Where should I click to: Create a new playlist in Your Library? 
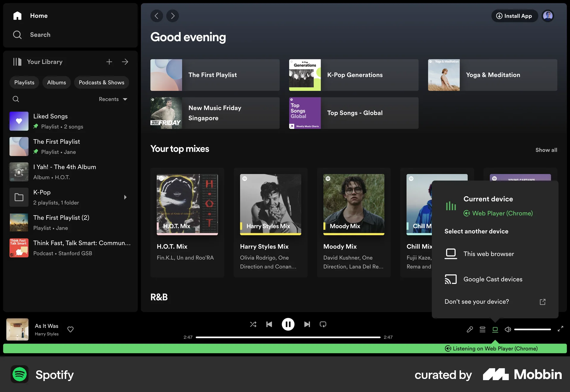click(x=109, y=62)
